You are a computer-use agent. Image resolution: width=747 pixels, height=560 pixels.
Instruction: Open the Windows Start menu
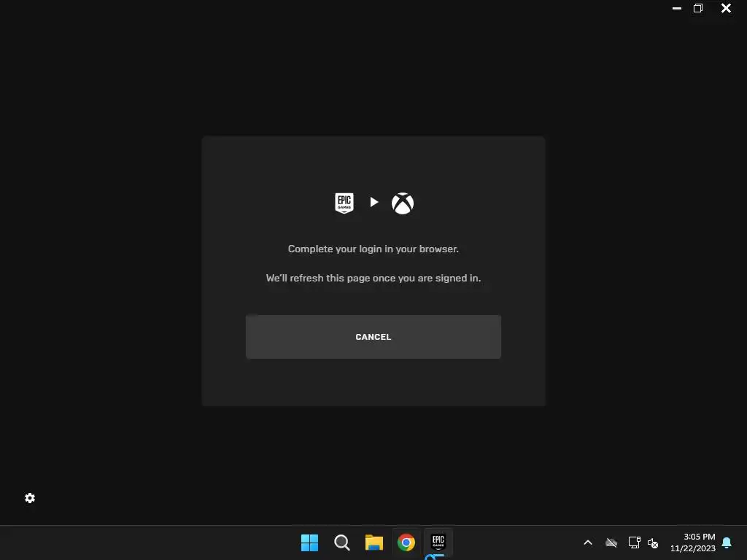pyautogui.click(x=309, y=542)
